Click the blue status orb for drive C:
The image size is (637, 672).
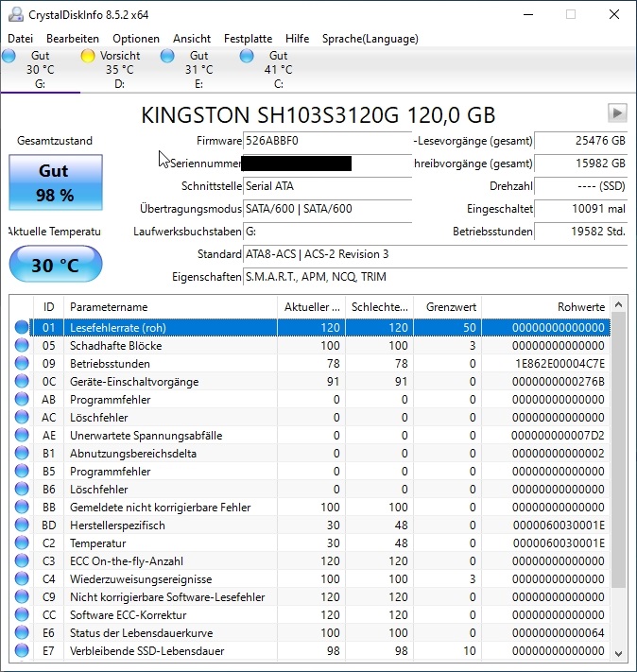(247, 56)
